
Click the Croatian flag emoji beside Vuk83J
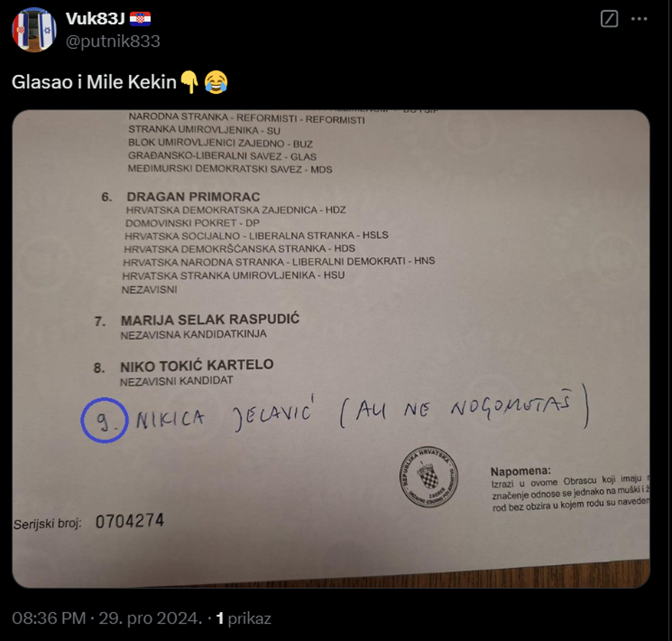coord(140,19)
